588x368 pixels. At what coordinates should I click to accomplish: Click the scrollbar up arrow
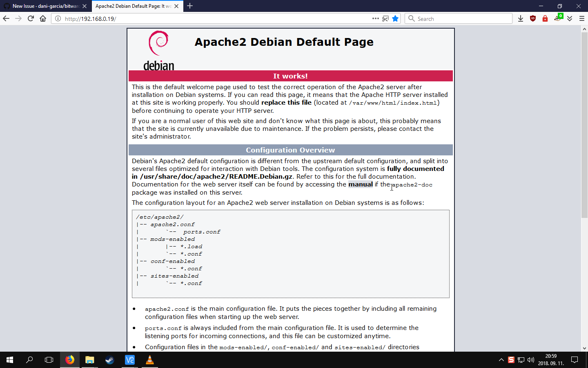584,29
